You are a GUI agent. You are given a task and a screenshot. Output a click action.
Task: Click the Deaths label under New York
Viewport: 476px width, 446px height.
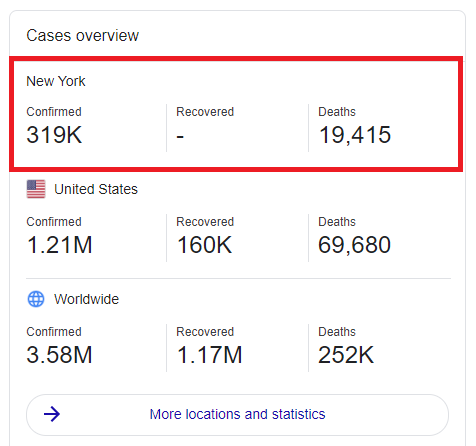[337, 112]
